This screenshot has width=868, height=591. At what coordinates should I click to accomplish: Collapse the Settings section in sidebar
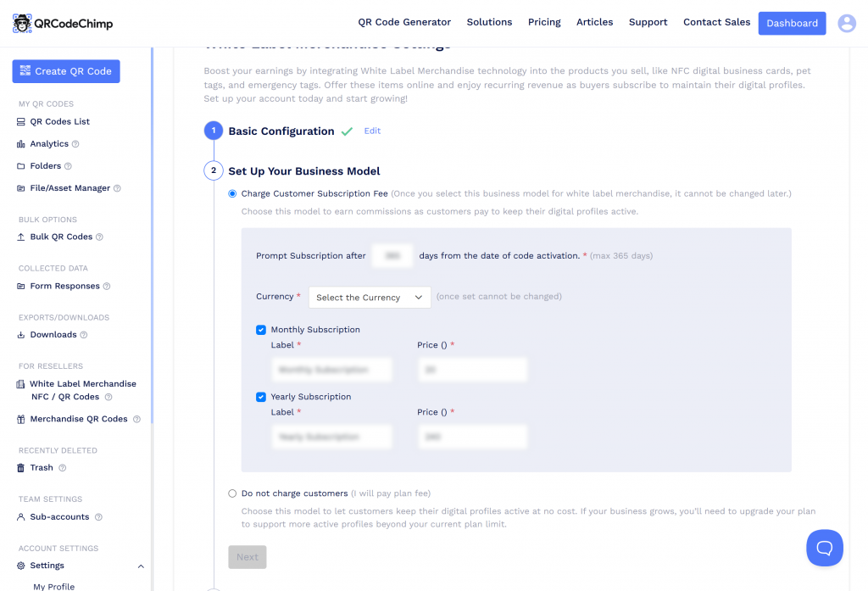tap(141, 566)
